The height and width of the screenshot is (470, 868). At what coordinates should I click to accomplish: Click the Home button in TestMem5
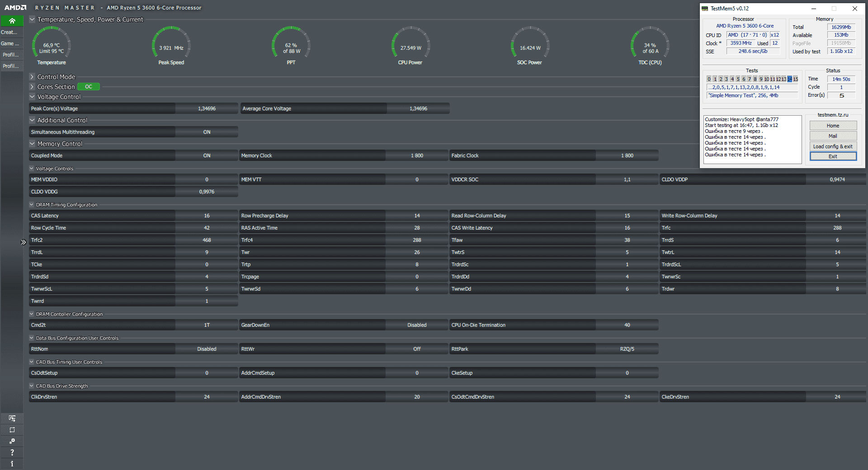click(x=833, y=126)
